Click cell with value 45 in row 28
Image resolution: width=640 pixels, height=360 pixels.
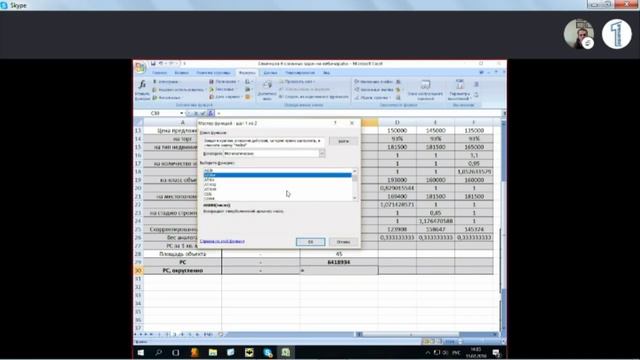(x=339, y=254)
